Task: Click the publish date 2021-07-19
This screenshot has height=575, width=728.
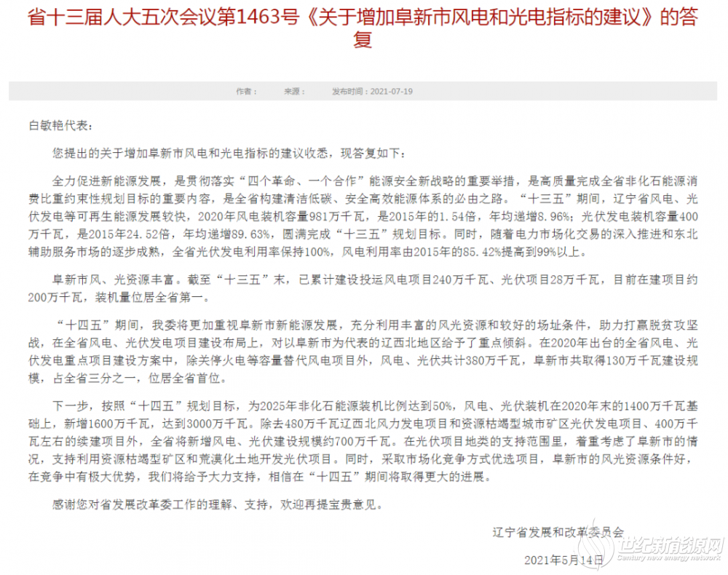Action: pyautogui.click(x=392, y=92)
